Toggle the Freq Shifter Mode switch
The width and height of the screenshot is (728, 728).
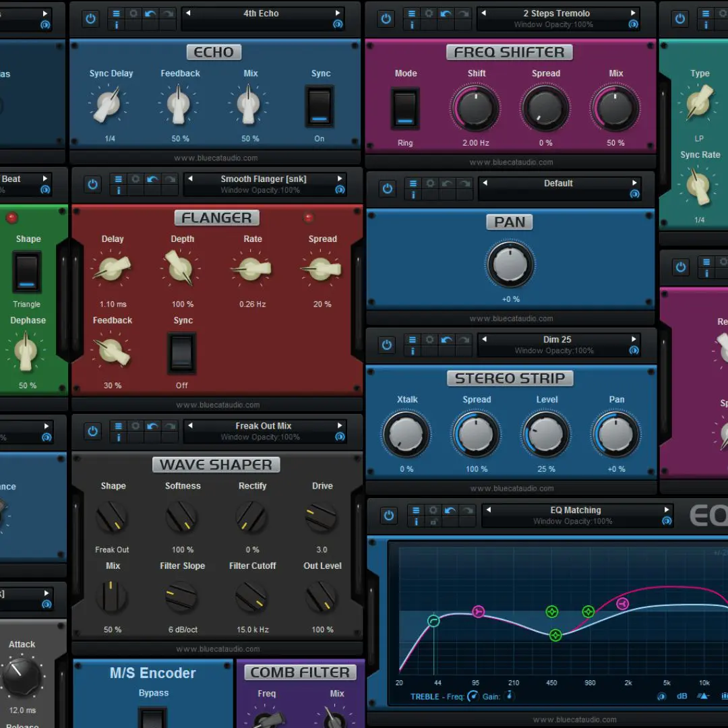[x=405, y=108]
